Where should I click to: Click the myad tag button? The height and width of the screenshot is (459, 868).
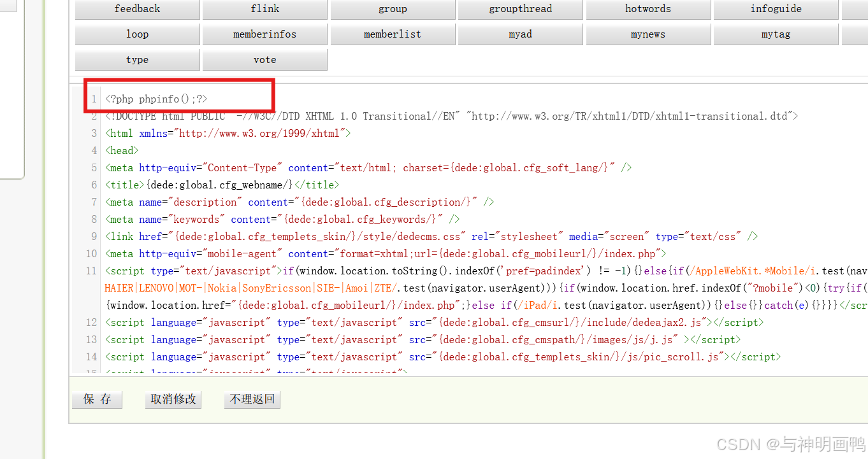click(521, 34)
